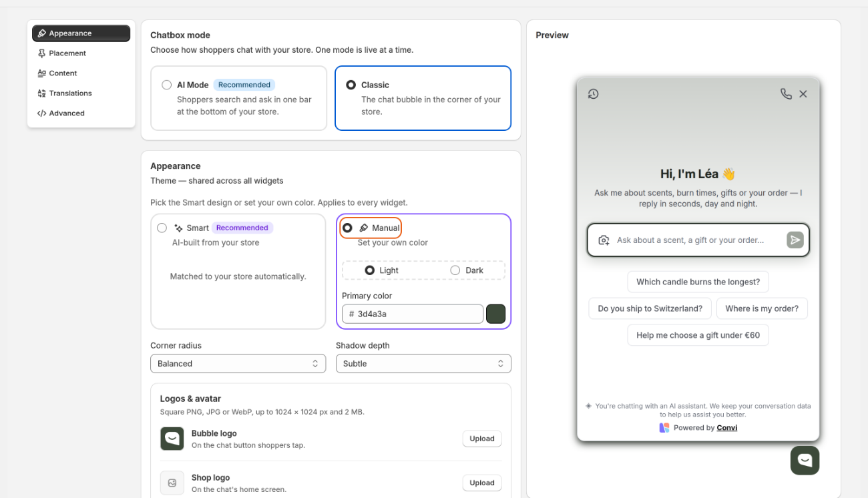Click the primary color hex input field
868x498 pixels.
pos(413,314)
